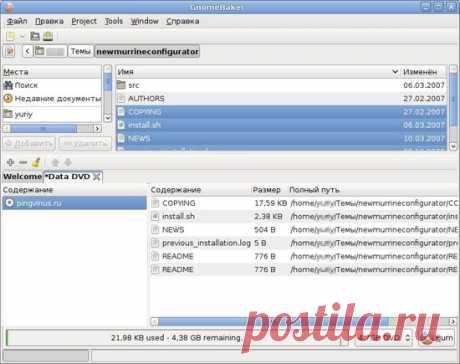Switch to the Welcome tab
The width and height of the screenshot is (460, 364).
tap(22, 176)
